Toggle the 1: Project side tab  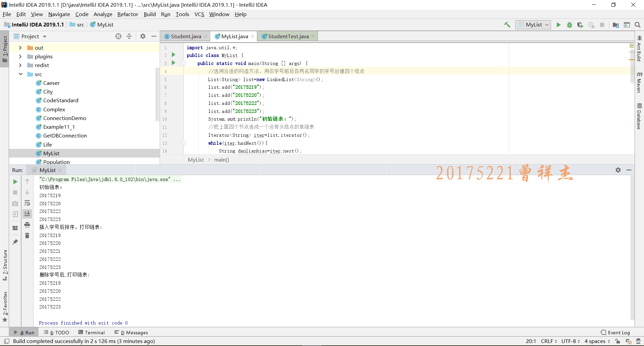pos(5,49)
